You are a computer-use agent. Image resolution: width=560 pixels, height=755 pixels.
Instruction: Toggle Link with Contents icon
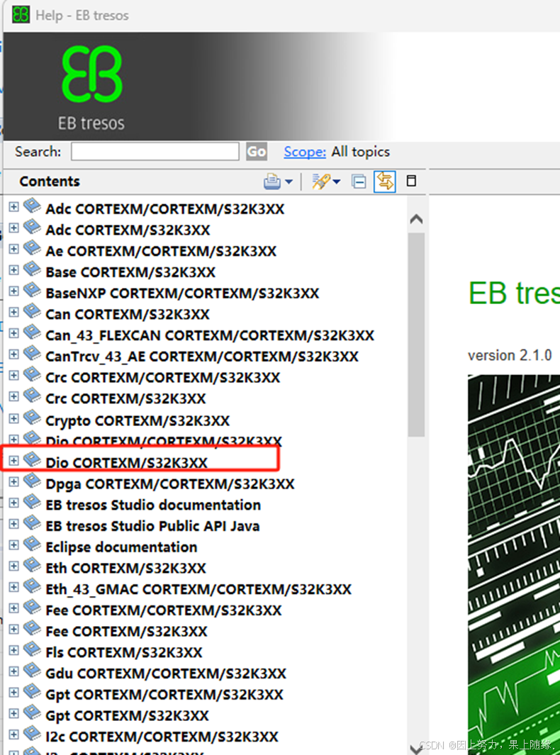pyautogui.click(x=385, y=181)
